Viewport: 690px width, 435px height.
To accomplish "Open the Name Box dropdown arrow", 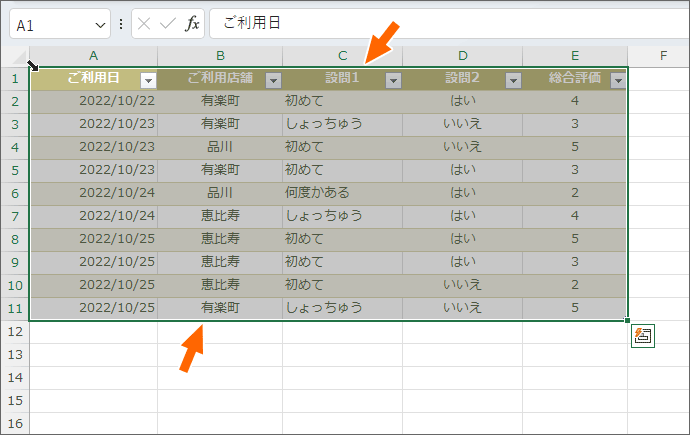I will tap(100, 25).
